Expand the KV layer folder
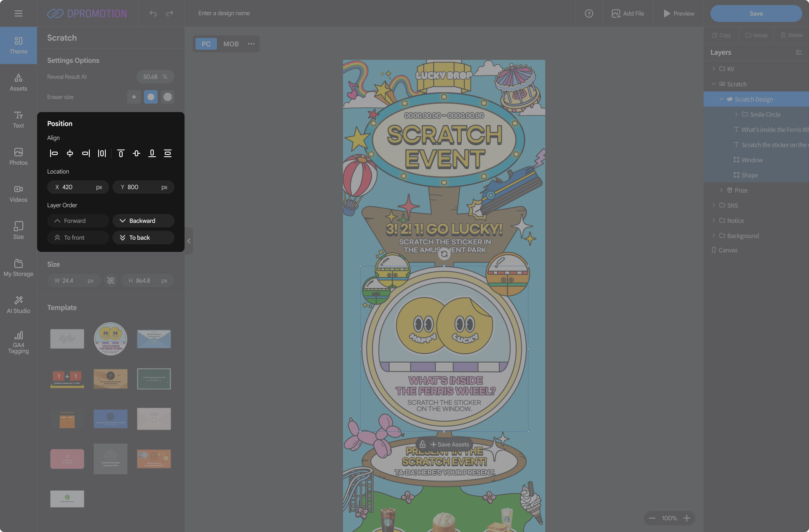The width and height of the screenshot is (809, 532). (714, 69)
